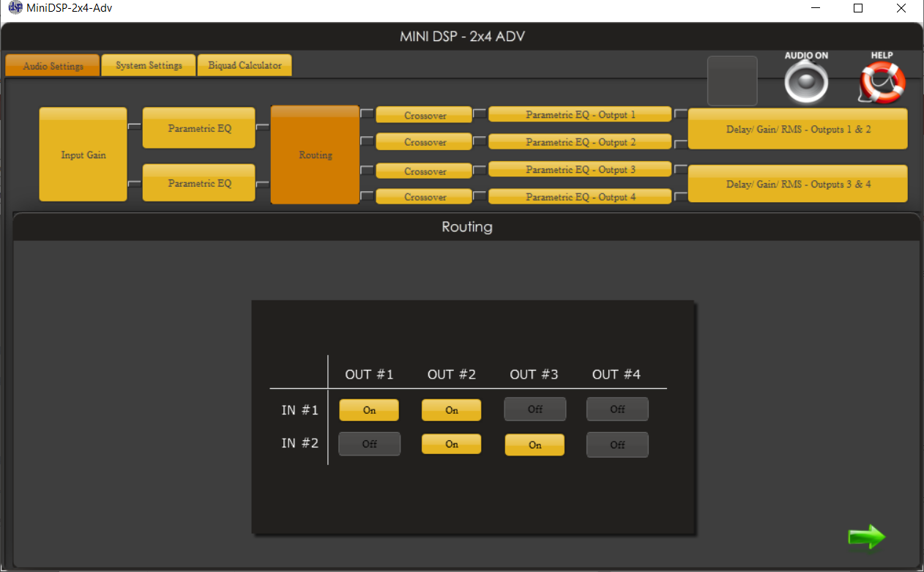Turn off IN #1 to OUT #2 routing
The image size is (924, 572).
point(452,410)
